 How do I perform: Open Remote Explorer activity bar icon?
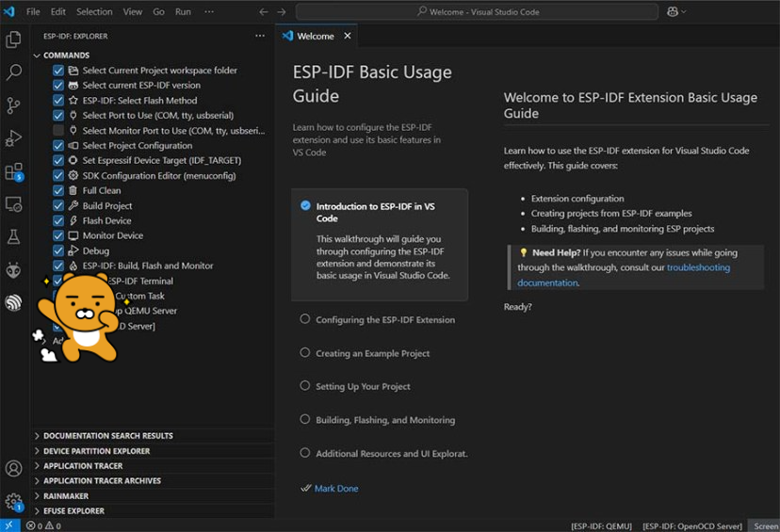coord(13,204)
